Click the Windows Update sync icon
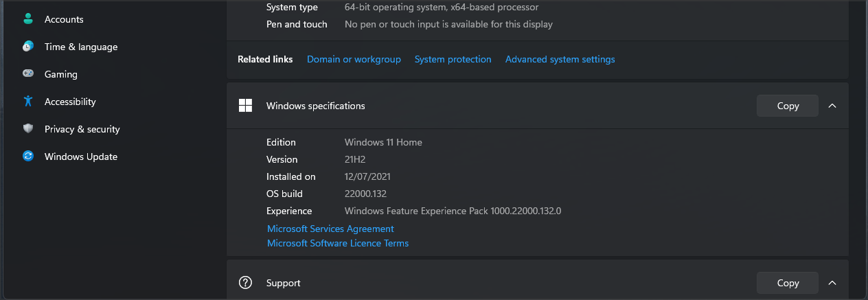The width and height of the screenshot is (868, 300). [x=28, y=157]
